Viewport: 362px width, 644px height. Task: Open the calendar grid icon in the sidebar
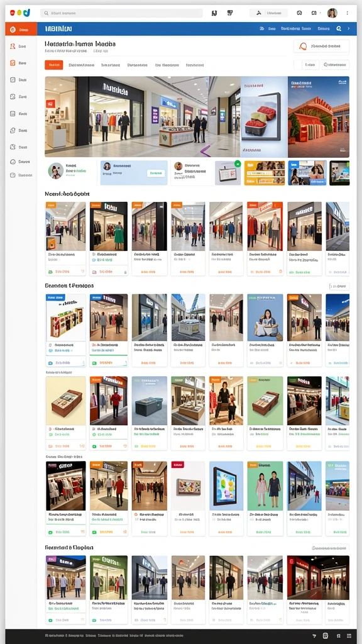pos(13,113)
